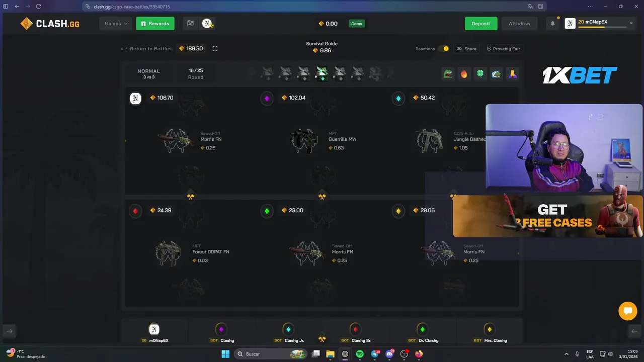Open the notifications bell
The height and width of the screenshot is (362, 644).
552,24
